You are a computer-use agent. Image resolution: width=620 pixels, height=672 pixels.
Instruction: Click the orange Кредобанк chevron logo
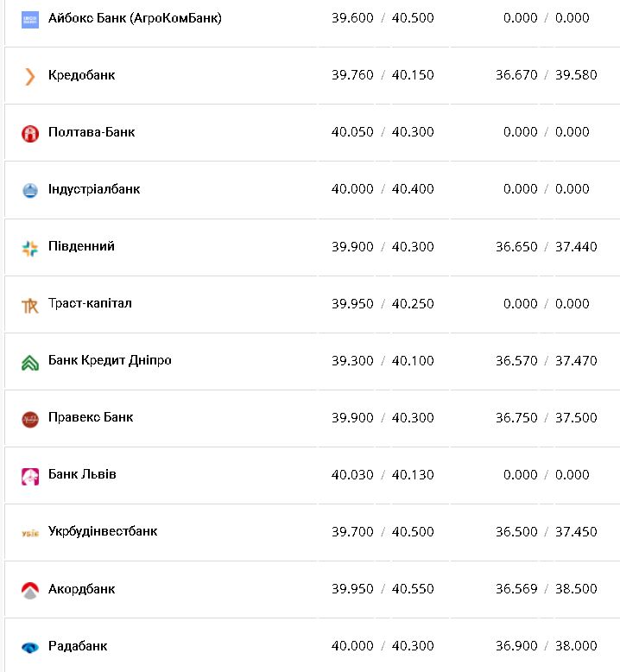pos(30,76)
